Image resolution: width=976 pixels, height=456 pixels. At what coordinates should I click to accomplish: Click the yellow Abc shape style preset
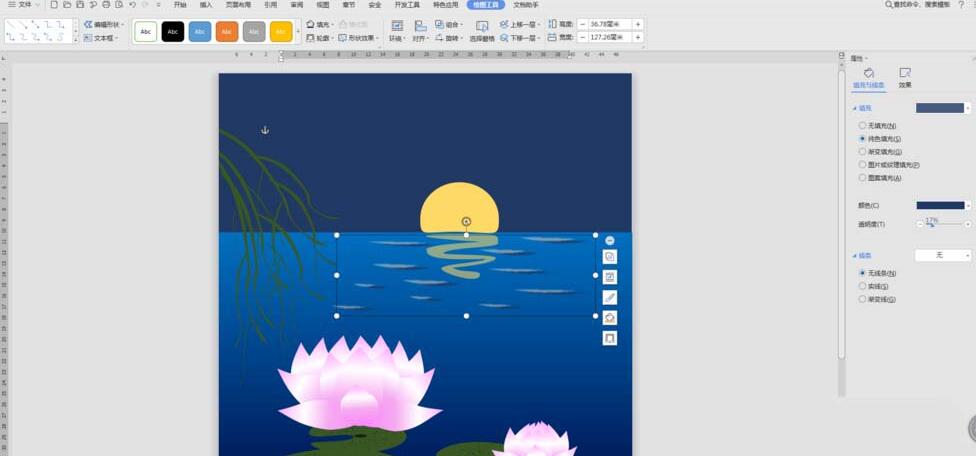pos(281,31)
